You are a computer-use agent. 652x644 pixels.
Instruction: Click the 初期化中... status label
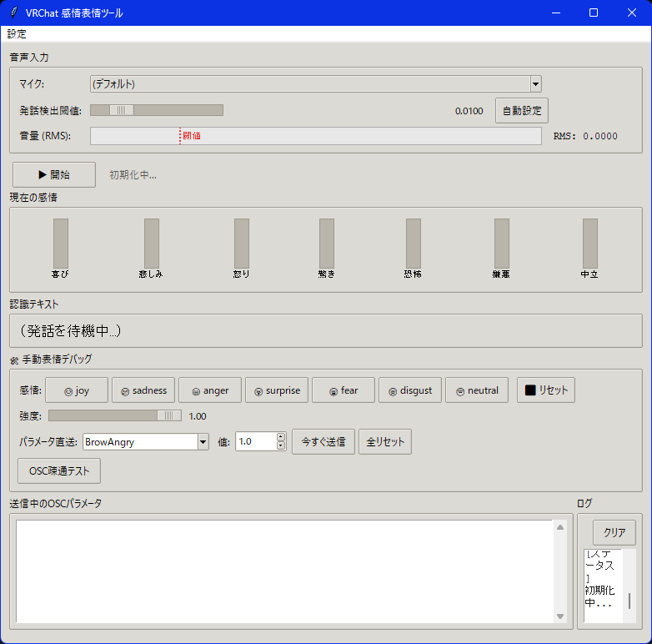133,175
